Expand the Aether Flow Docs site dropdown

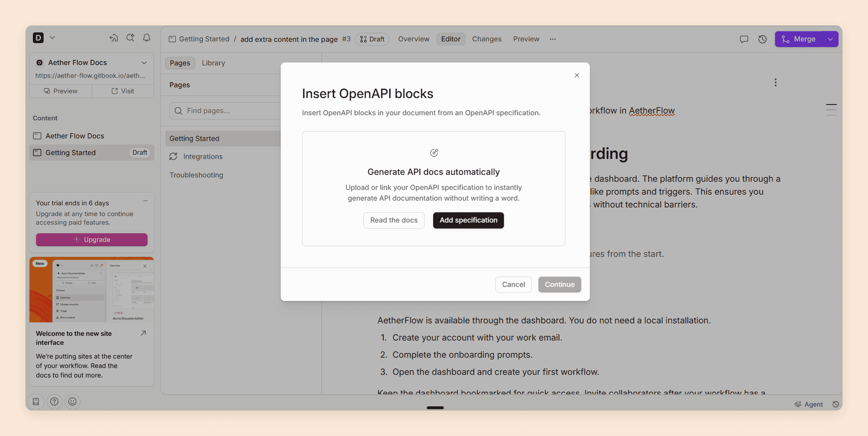pyautogui.click(x=144, y=63)
